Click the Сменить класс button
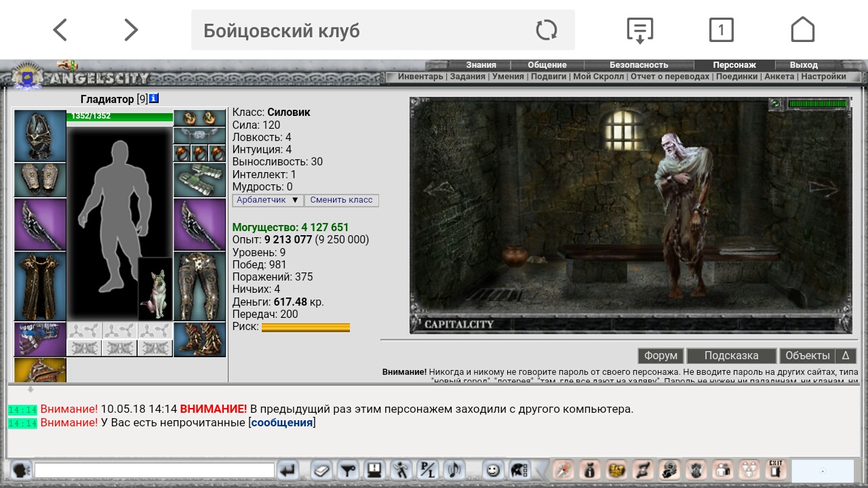 pos(342,200)
